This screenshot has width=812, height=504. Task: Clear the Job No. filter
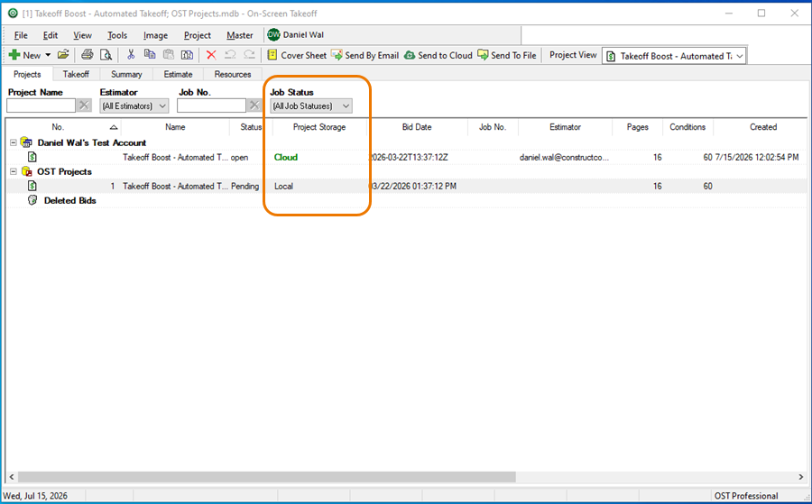[254, 105]
